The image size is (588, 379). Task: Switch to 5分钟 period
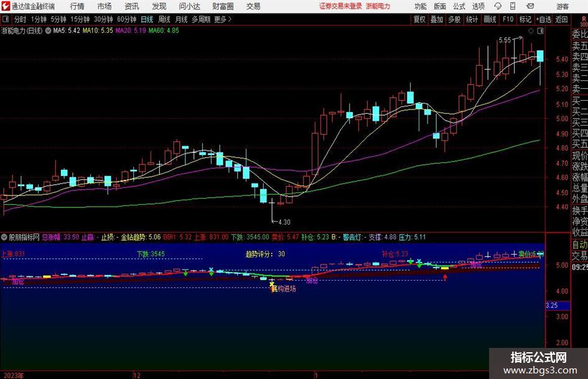[x=58, y=19]
